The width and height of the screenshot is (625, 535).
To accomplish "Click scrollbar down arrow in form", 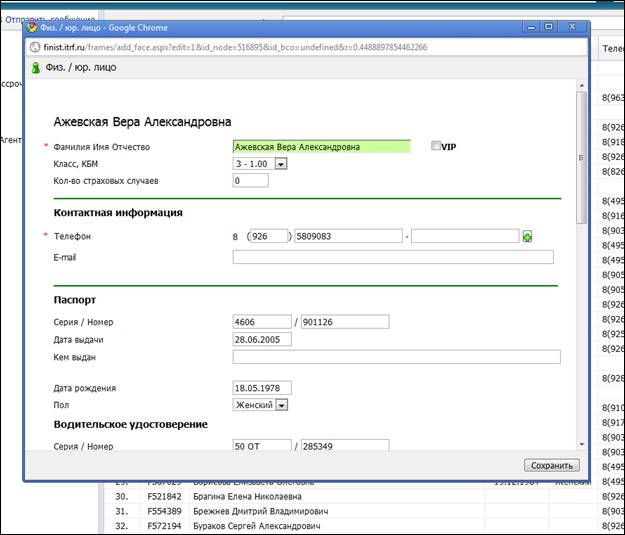I will click(581, 445).
